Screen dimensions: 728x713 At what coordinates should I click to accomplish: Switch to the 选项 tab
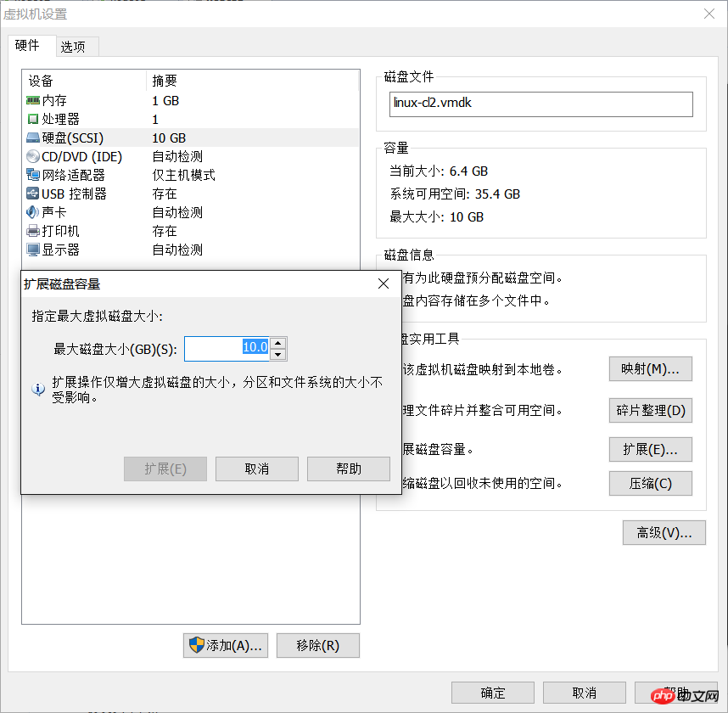[x=76, y=47]
